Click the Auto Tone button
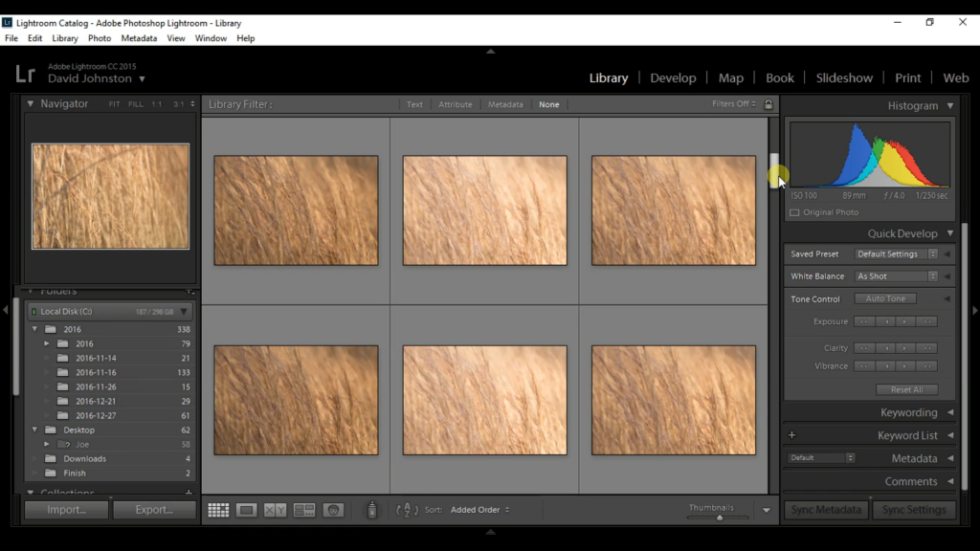Image resolution: width=980 pixels, height=551 pixels. click(x=885, y=298)
